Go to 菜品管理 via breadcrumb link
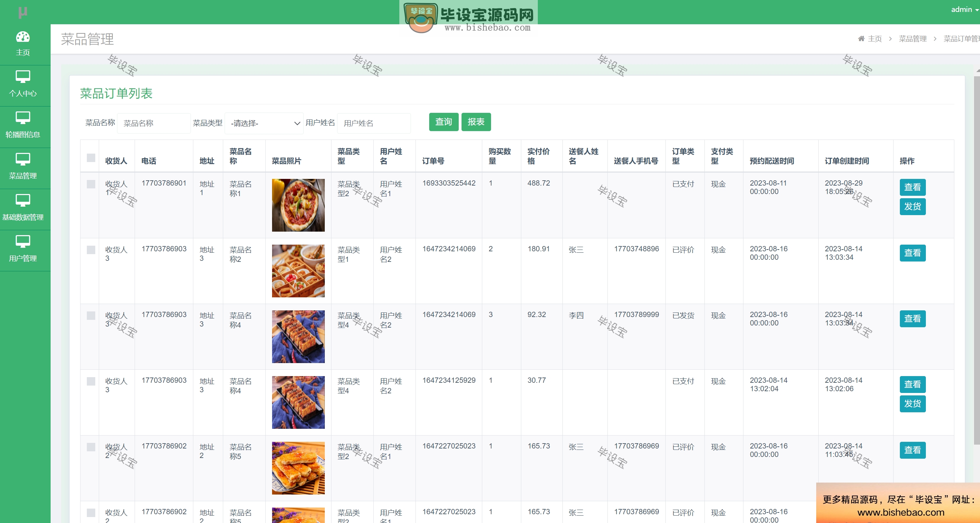Image resolution: width=980 pixels, height=523 pixels. [x=912, y=39]
